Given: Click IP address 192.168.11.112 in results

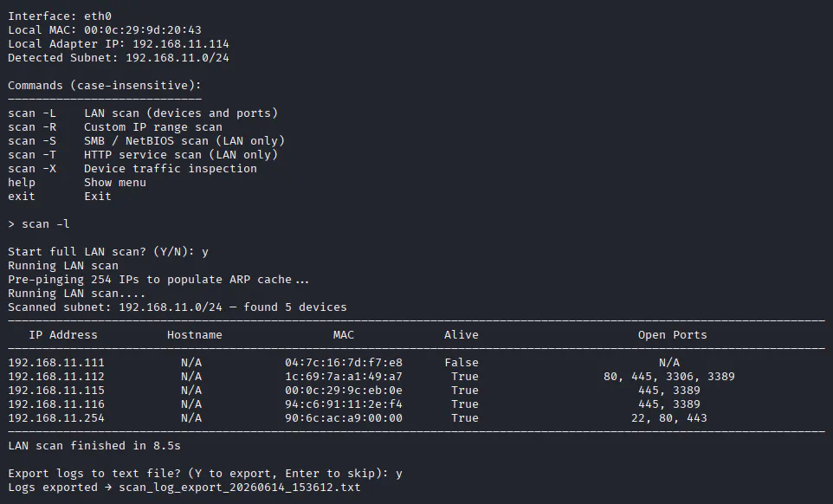Looking at the screenshot, I should [x=56, y=377].
